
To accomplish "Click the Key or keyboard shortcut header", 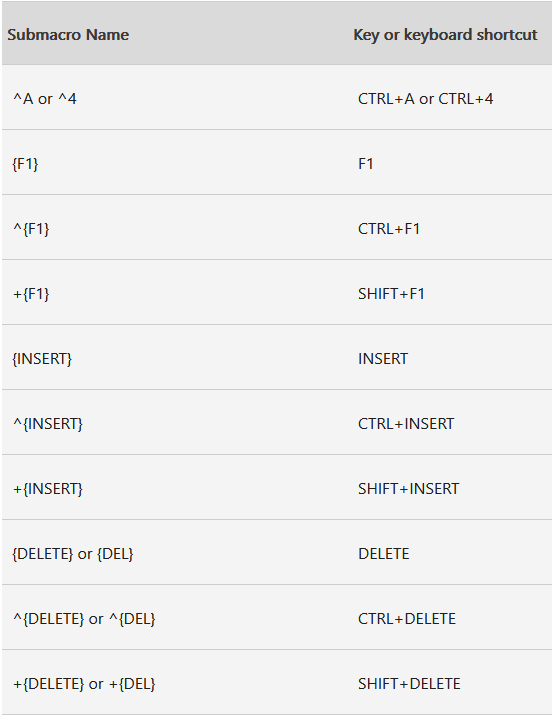I will click(x=445, y=35).
